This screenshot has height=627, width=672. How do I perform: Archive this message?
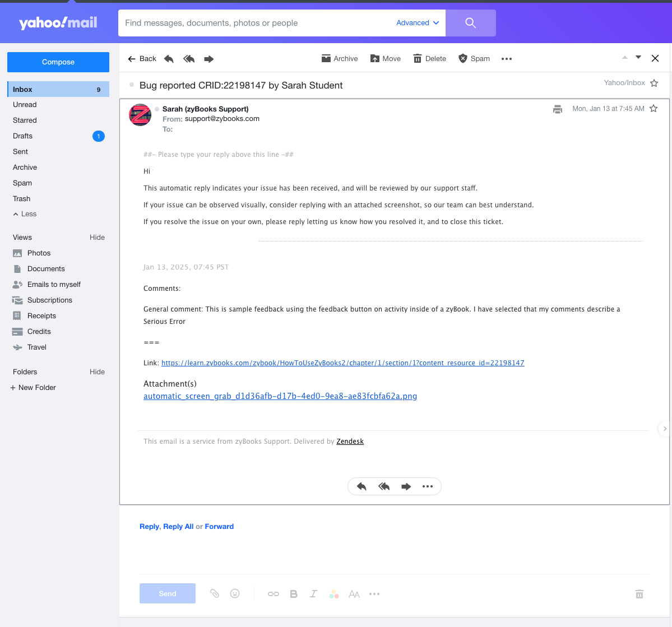pos(340,59)
